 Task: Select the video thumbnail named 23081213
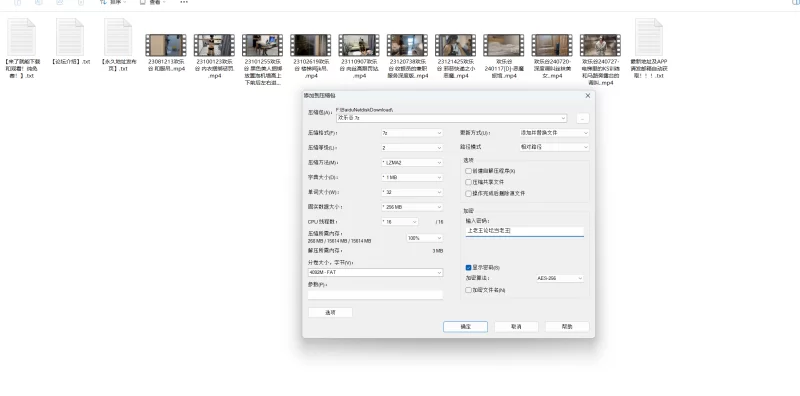[166, 45]
